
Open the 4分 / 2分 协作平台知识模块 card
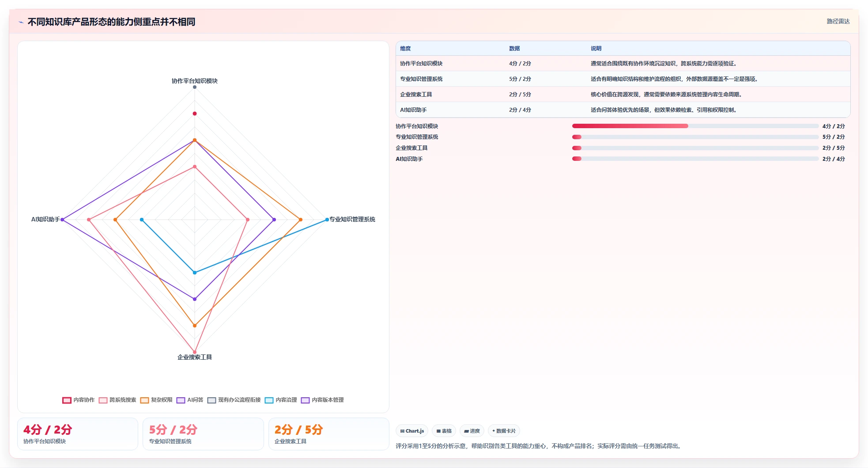tap(78, 434)
